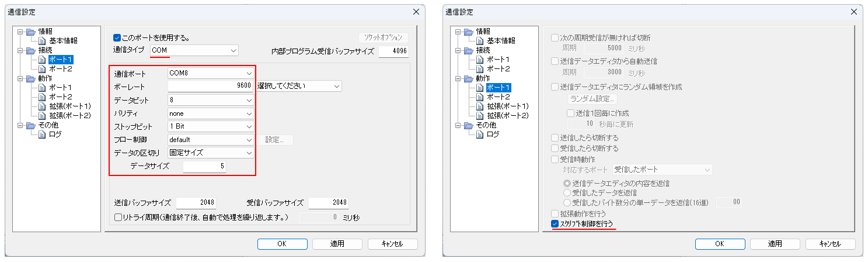The height and width of the screenshot is (262, 868).
Task: Collapse the 接続 node in left dialog
Action: point(20,50)
